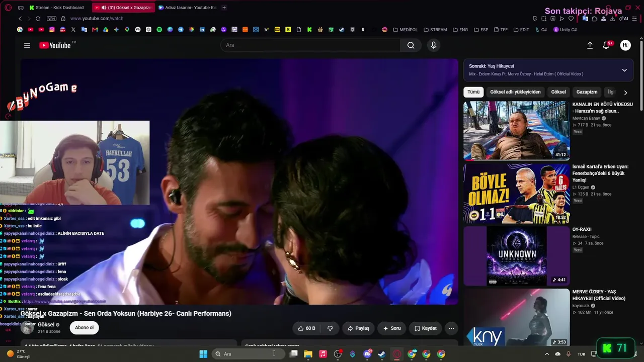This screenshot has height=362, width=644.
Task: Go to the YouTube home logo
Action: (x=55, y=45)
